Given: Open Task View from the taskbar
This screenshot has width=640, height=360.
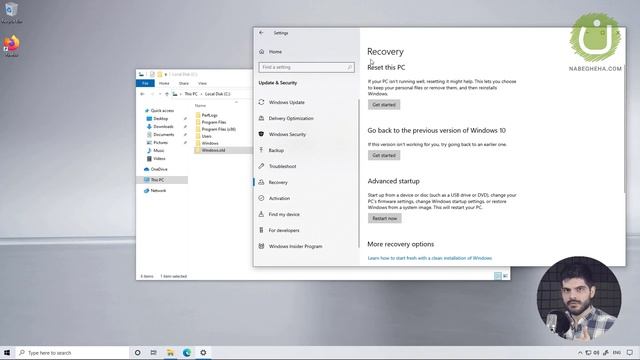Looking at the screenshot, I should point(153,353).
